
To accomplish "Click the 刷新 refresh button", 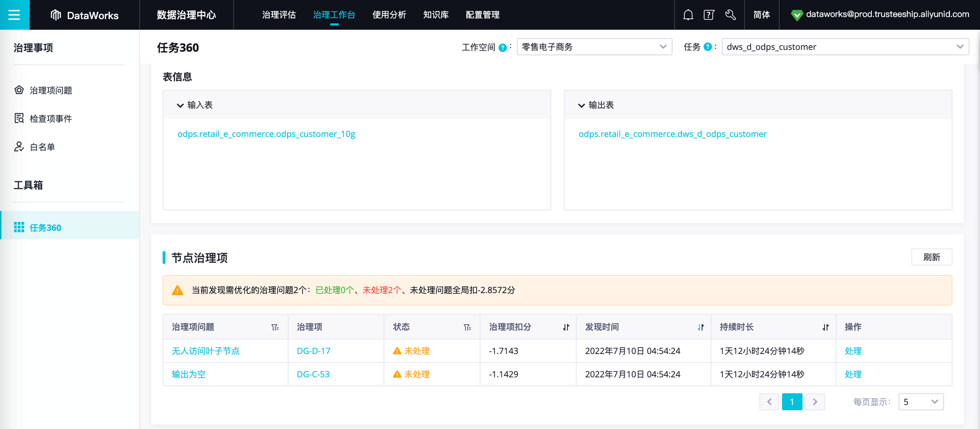I will tap(932, 257).
